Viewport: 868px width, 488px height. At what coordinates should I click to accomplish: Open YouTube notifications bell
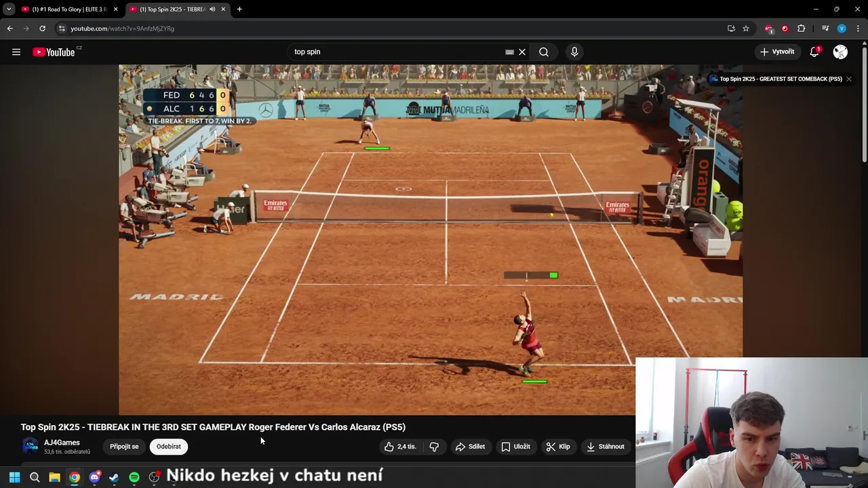click(x=814, y=52)
